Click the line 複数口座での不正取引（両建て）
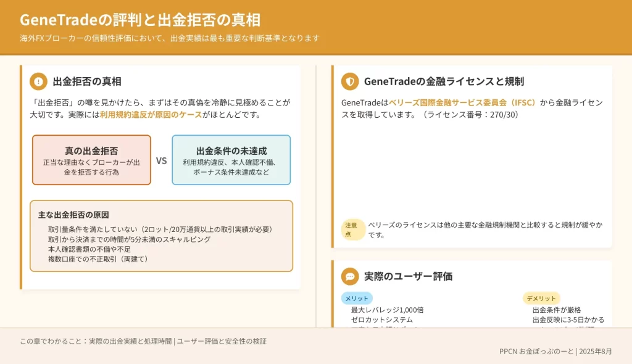This screenshot has width=632, height=364. 98,259
